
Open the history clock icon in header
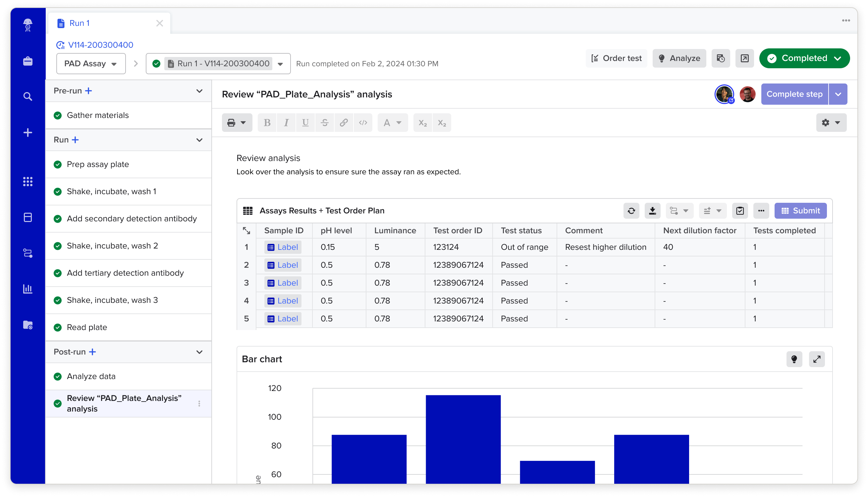pyautogui.click(x=721, y=58)
